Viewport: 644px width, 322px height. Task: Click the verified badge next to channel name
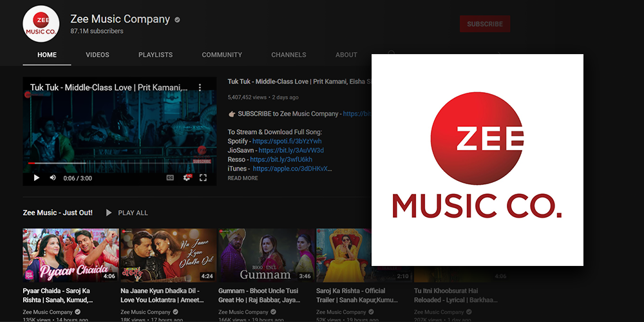[x=178, y=20]
